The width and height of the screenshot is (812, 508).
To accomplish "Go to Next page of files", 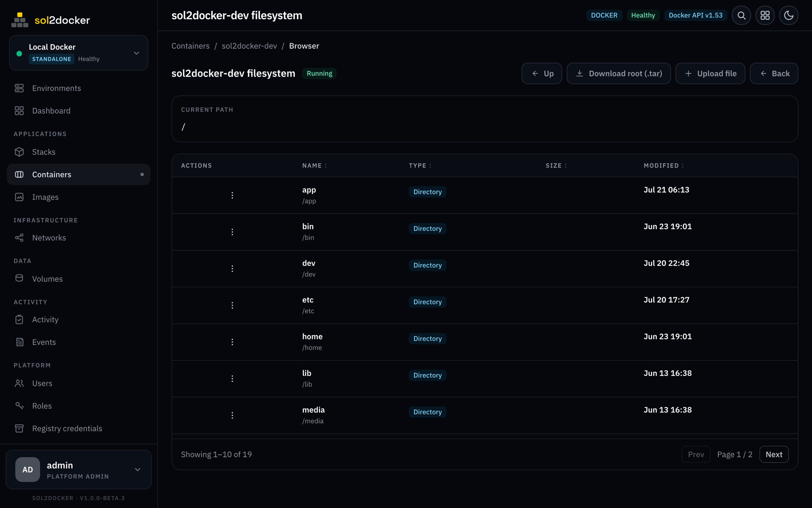I will click(x=774, y=454).
